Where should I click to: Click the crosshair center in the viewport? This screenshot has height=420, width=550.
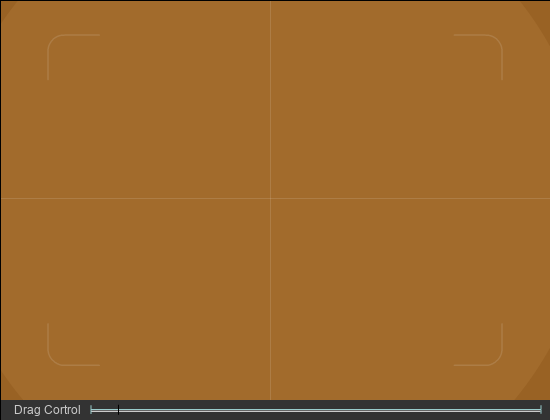[270, 199]
